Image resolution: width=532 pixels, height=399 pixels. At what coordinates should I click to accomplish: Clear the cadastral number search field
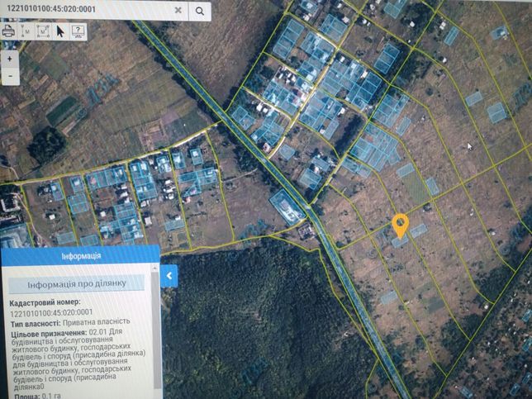click(x=178, y=10)
